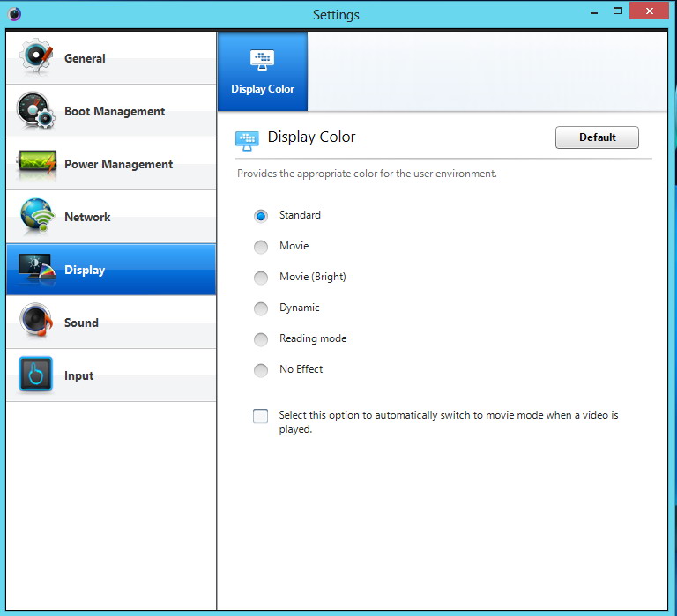Image resolution: width=677 pixels, height=616 pixels.
Task: Select the Movie radio button
Action: pyautogui.click(x=261, y=247)
